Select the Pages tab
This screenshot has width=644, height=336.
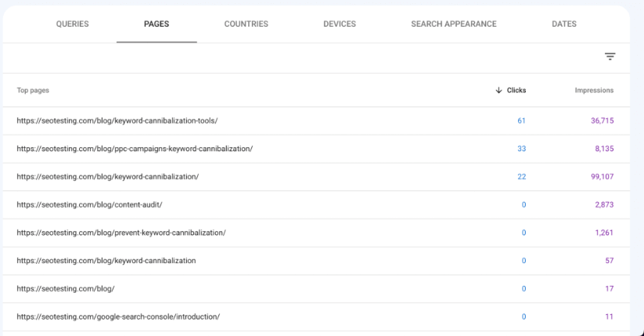tap(157, 23)
